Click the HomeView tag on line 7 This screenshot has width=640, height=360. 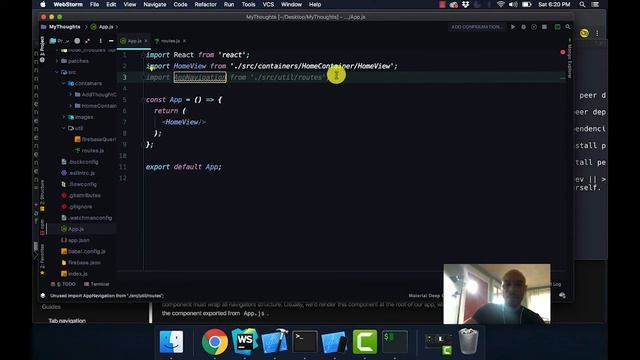click(184, 122)
